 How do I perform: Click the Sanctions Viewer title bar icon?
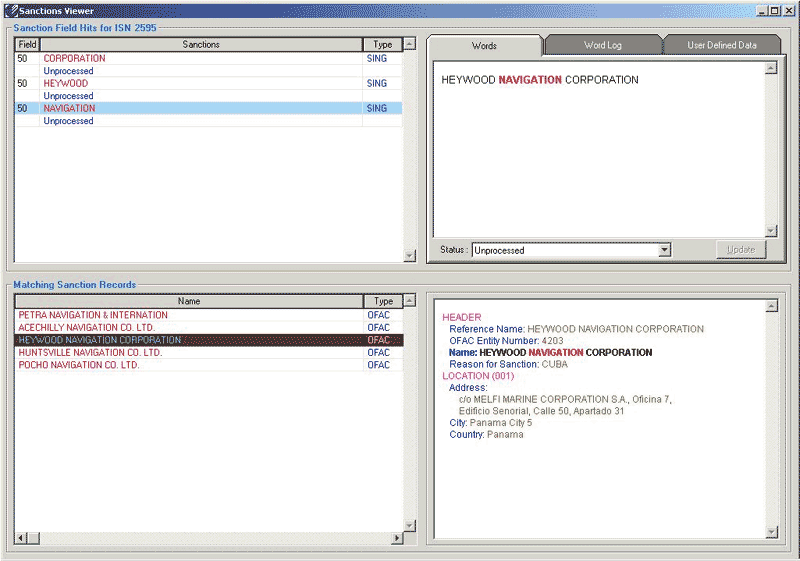coord(11,11)
